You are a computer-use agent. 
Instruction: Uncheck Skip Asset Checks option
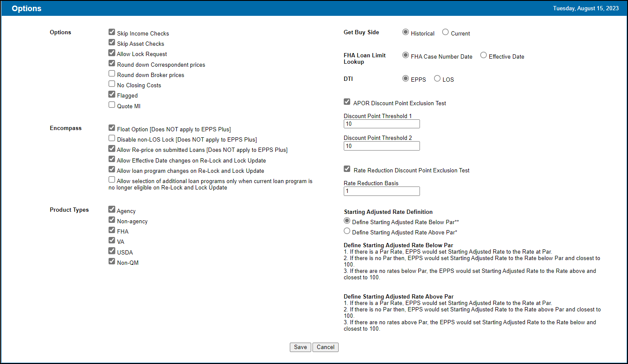click(x=112, y=42)
